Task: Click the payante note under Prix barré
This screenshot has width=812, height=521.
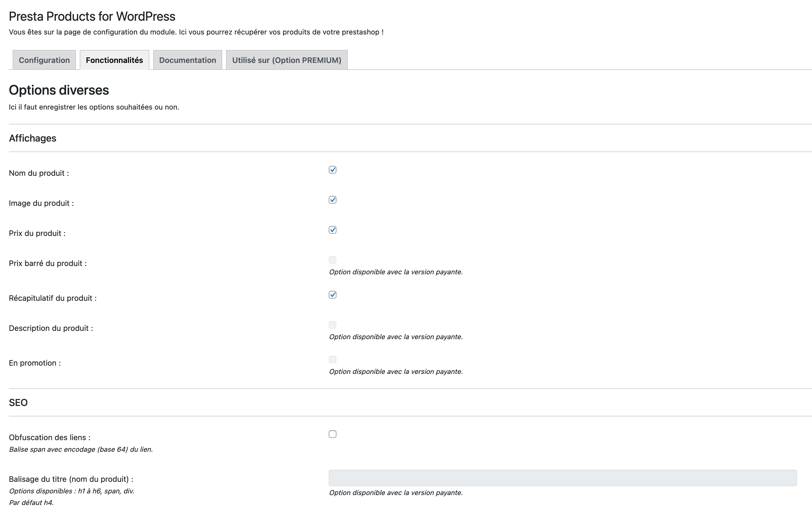Action: [396, 272]
